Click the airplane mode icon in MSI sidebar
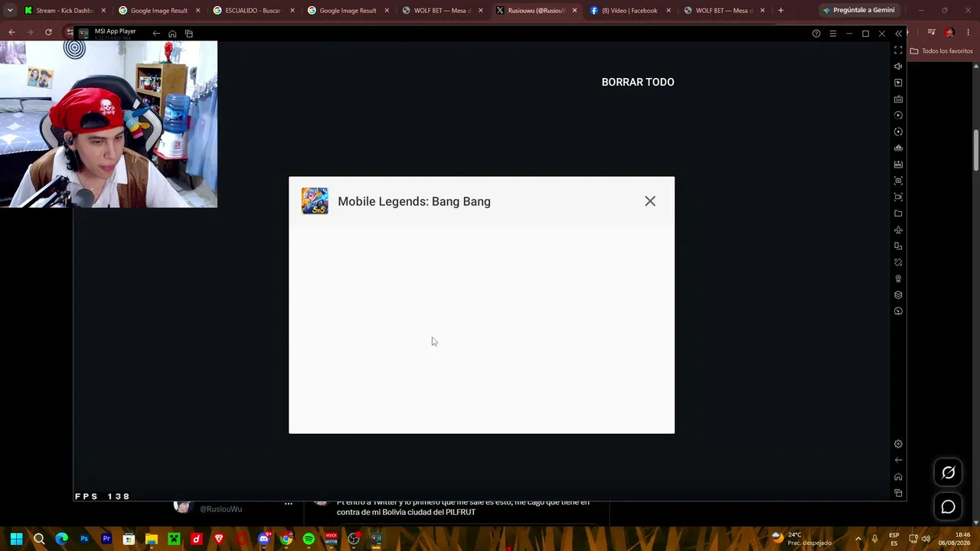The height and width of the screenshot is (551, 980). [898, 230]
